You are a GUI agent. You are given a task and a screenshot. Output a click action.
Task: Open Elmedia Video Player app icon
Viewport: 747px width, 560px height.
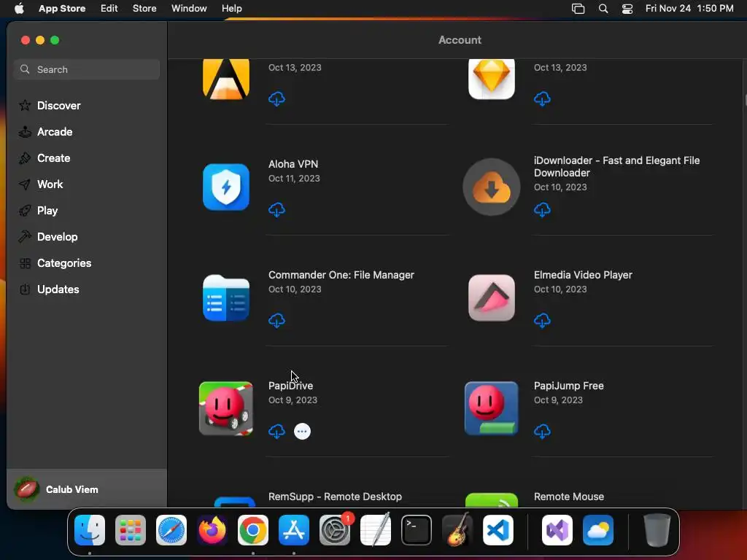(491, 298)
